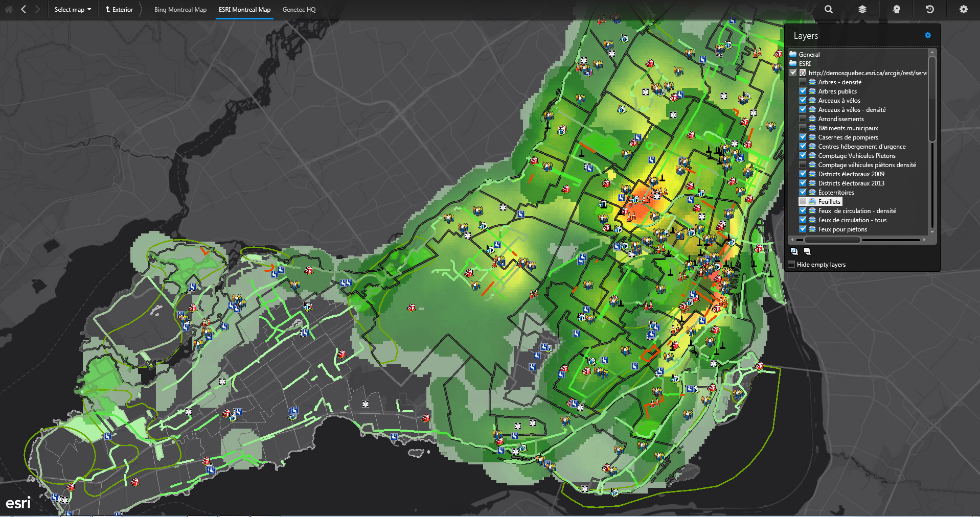Screen dimensions: 980x517
Task: Enable the Arrondissements layer checkbox
Action: click(803, 119)
